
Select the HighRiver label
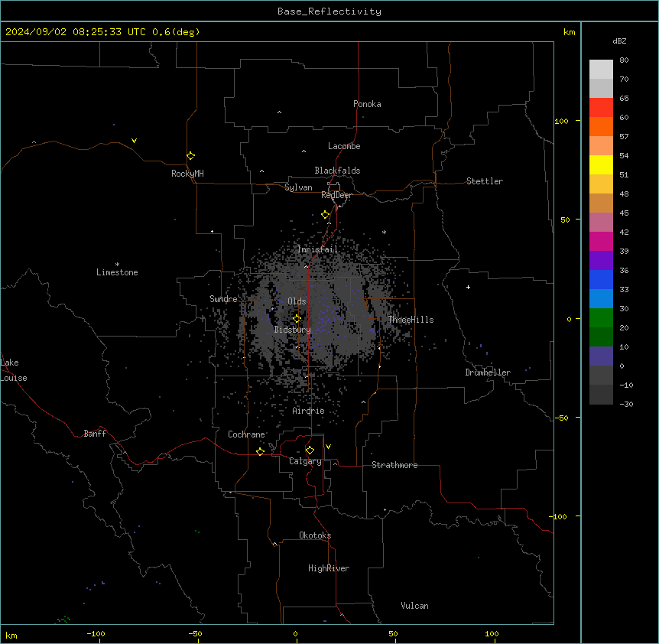329,568
